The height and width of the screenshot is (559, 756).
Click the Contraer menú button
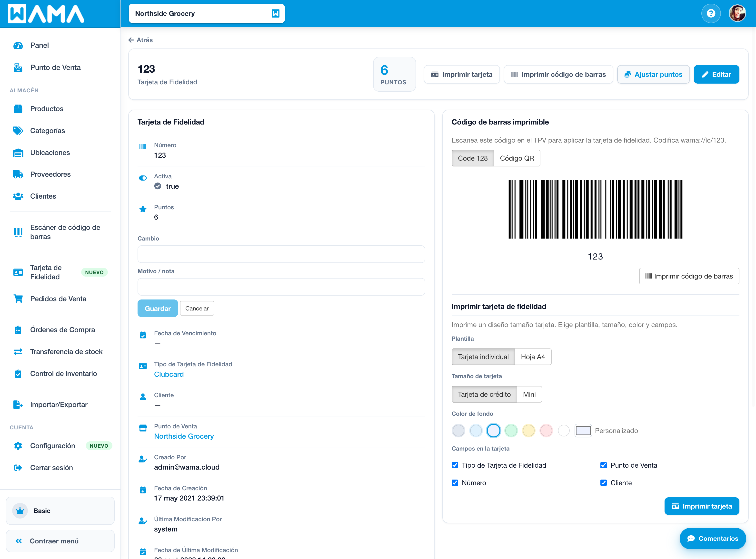click(60, 541)
